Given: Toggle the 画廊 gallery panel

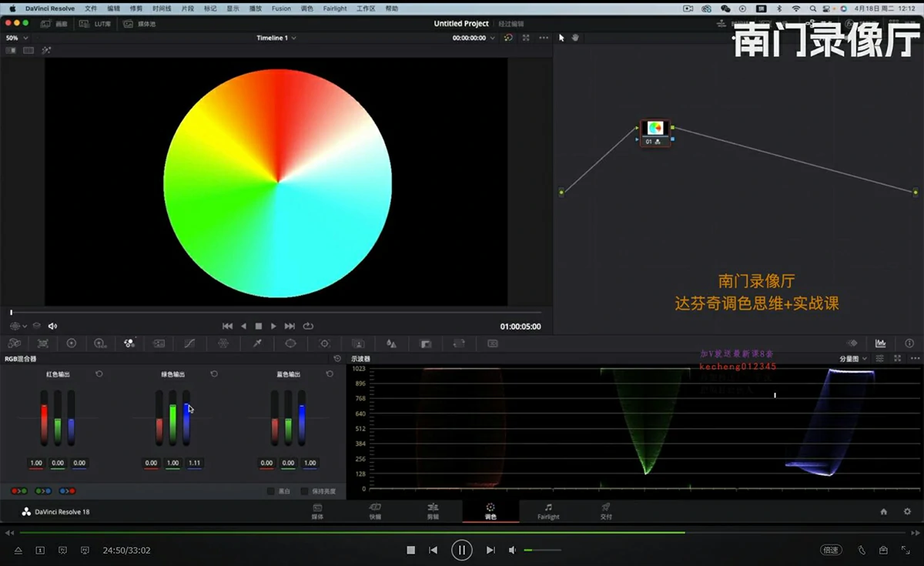Looking at the screenshot, I should pyautogui.click(x=54, y=24).
